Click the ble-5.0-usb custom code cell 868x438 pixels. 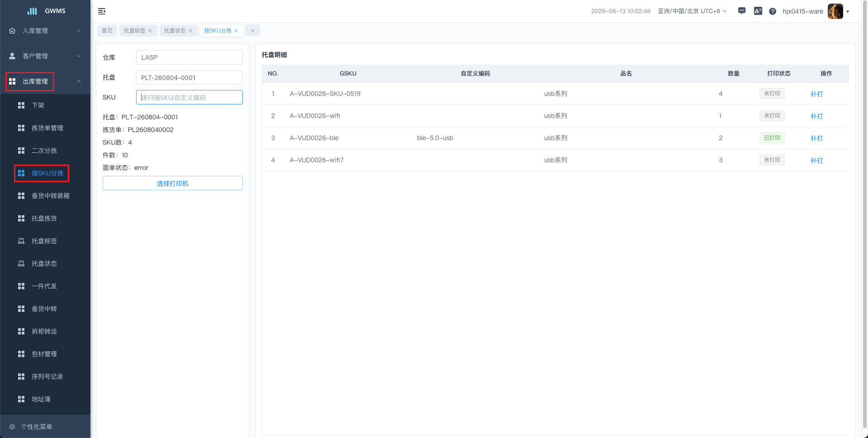coord(435,138)
